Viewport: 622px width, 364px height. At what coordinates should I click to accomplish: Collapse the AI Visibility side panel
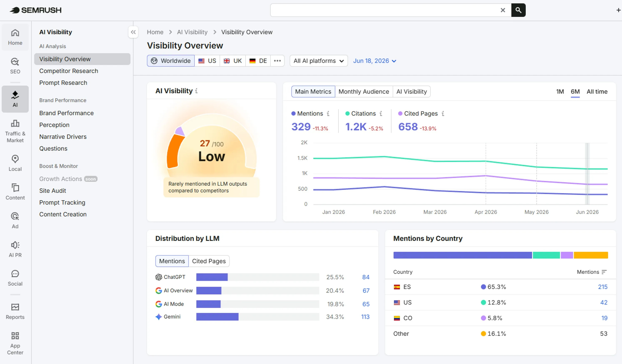[x=133, y=32]
